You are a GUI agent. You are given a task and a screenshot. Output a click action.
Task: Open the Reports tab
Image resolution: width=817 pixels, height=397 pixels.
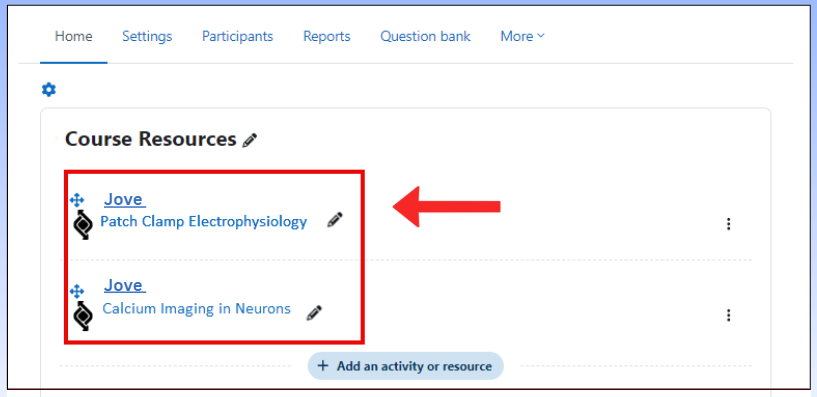(x=327, y=36)
